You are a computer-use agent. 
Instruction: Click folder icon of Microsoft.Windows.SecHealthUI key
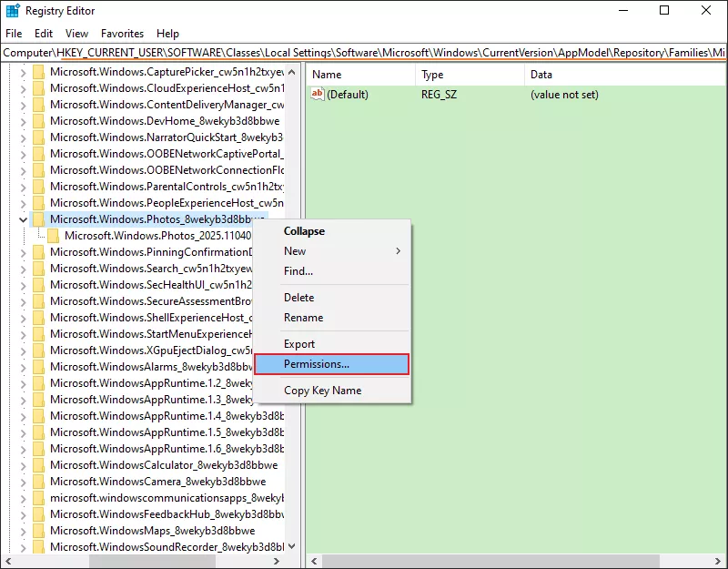tap(39, 285)
